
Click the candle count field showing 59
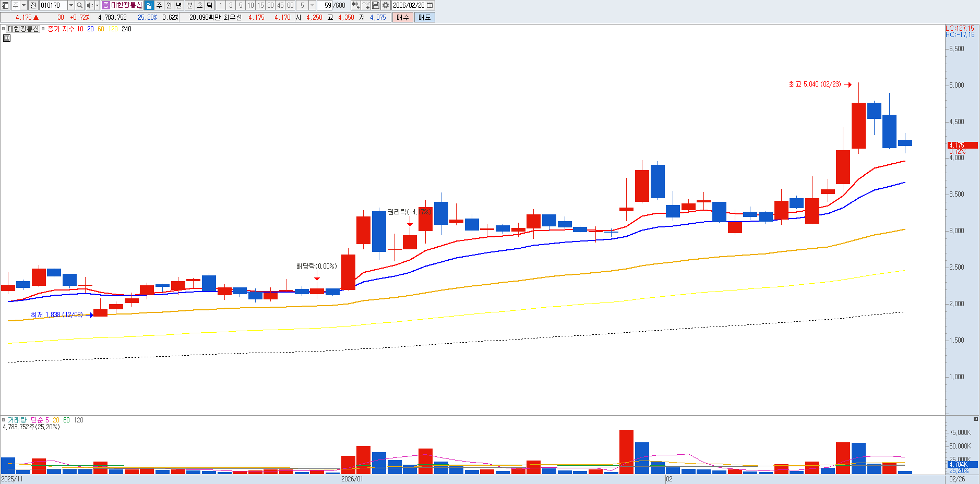tap(327, 5)
